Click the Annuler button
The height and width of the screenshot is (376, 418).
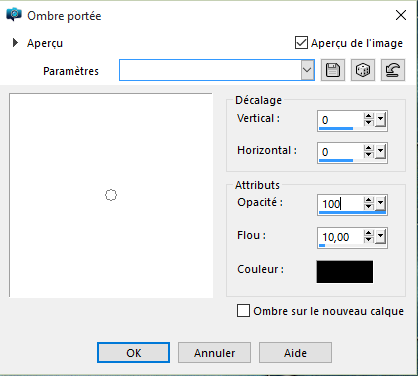214,353
